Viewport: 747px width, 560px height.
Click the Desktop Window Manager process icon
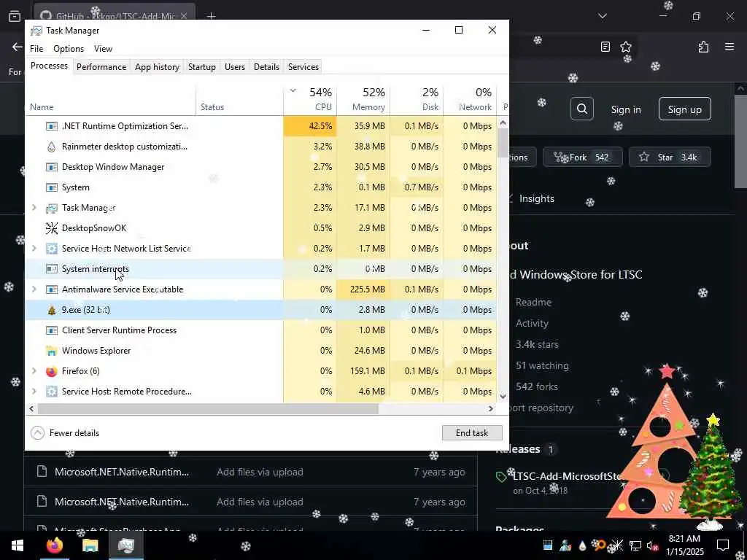[x=52, y=167]
